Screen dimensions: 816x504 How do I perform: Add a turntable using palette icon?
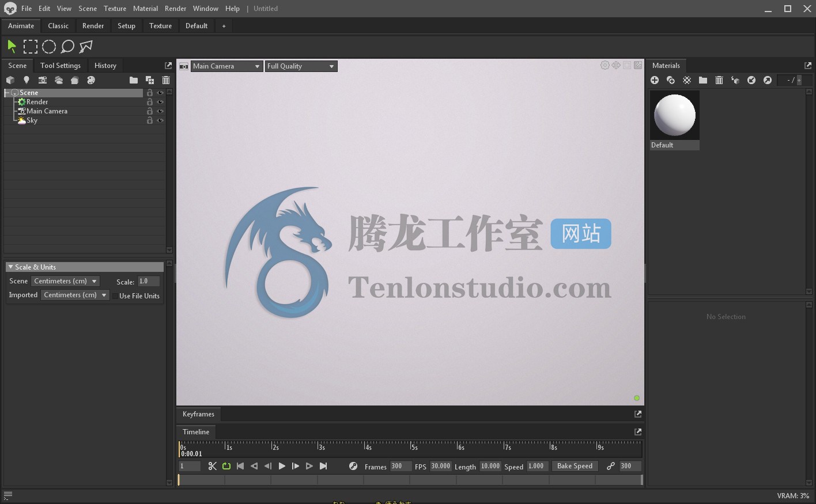click(x=91, y=80)
